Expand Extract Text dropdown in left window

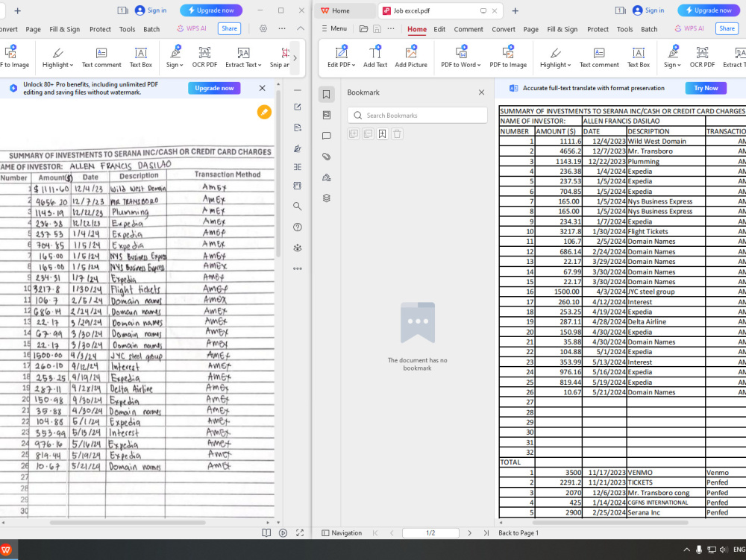tap(260, 65)
